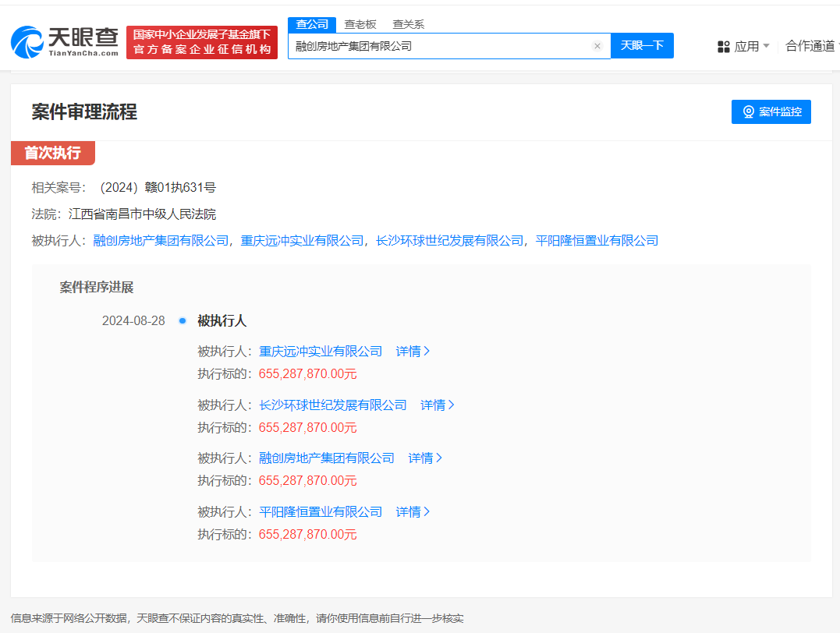Screen dimensions: 840x633
Task: View 详情 for 重庆远冲实业有限公司
Action: tap(413, 352)
